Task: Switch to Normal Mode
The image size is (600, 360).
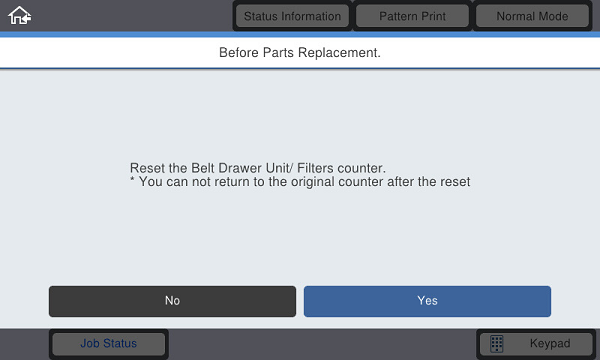Action: point(532,16)
